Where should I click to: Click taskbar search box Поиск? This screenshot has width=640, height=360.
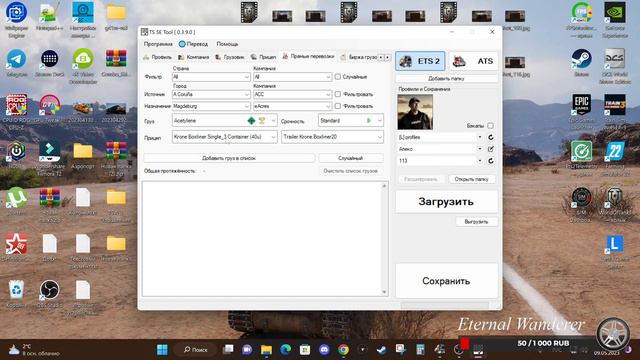pos(196,350)
